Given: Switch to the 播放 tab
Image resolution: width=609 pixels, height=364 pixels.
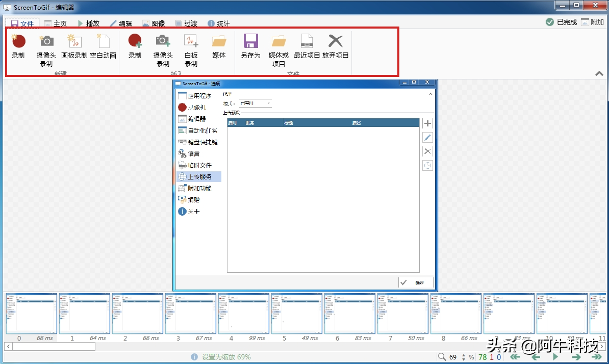Looking at the screenshot, I should tap(89, 23).
